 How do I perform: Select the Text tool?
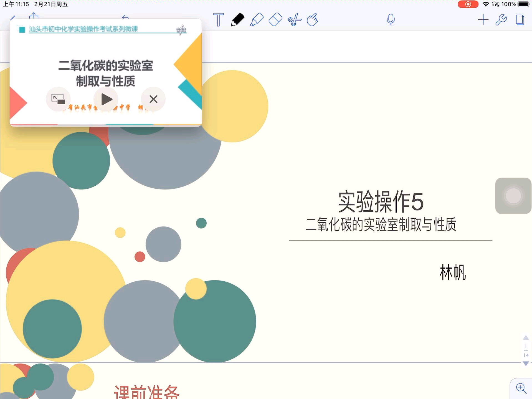pyautogui.click(x=219, y=20)
